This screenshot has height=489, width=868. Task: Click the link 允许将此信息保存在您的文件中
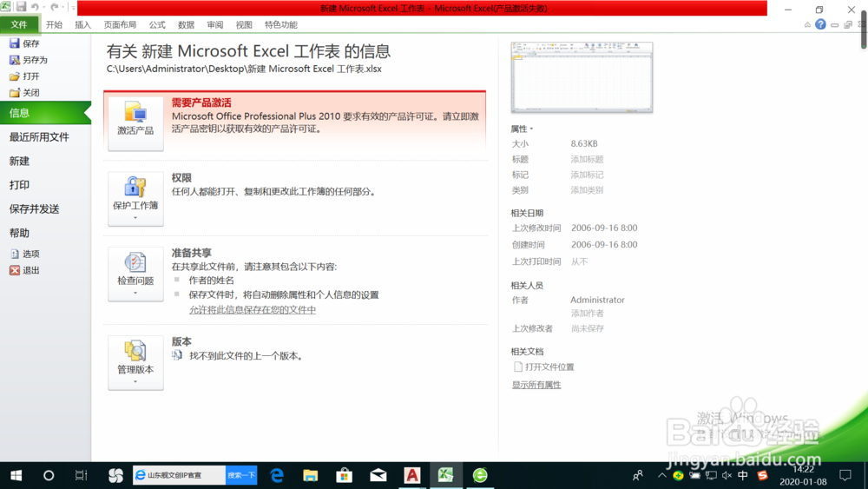pyautogui.click(x=253, y=309)
